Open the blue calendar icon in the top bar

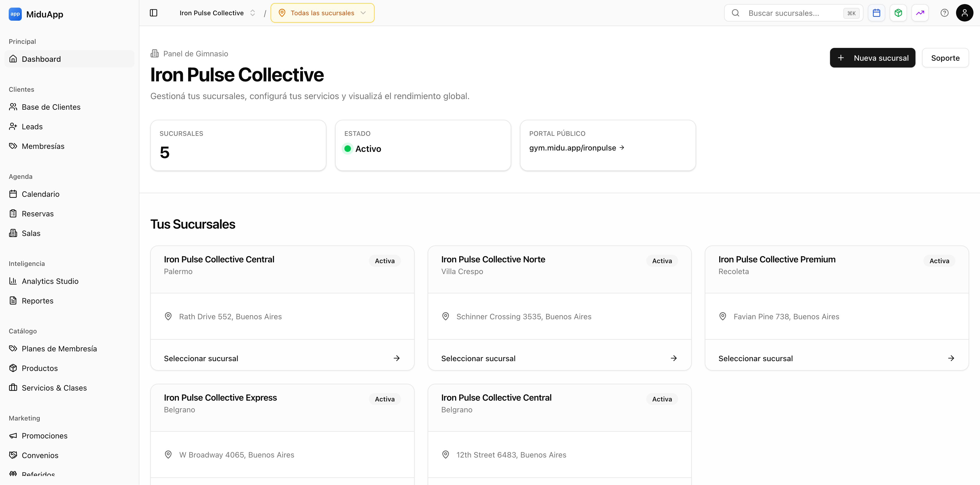[876, 13]
